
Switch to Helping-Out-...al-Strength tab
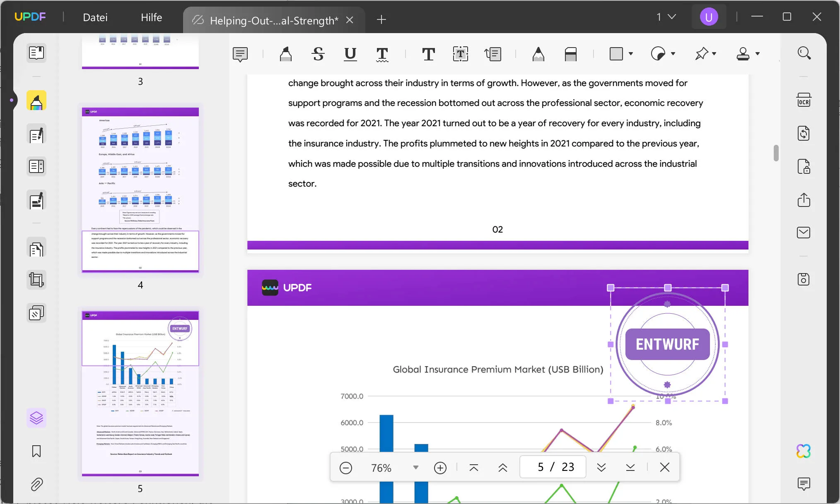(x=274, y=20)
